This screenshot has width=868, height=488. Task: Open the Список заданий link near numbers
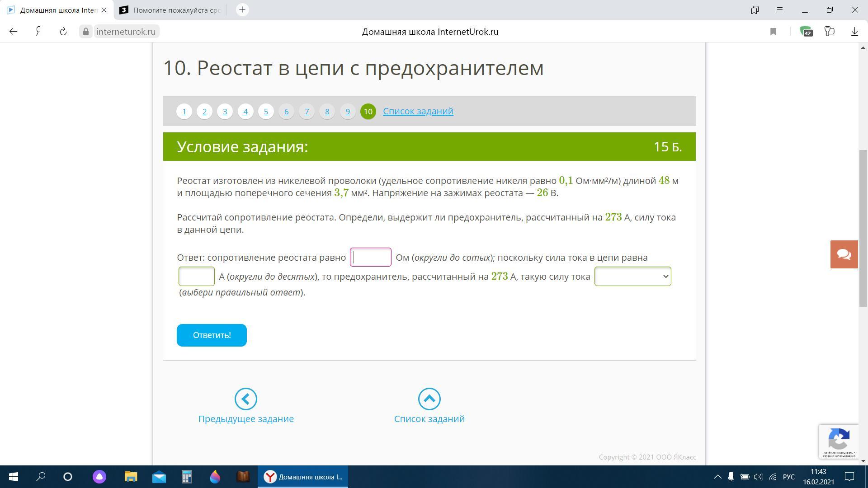(418, 111)
